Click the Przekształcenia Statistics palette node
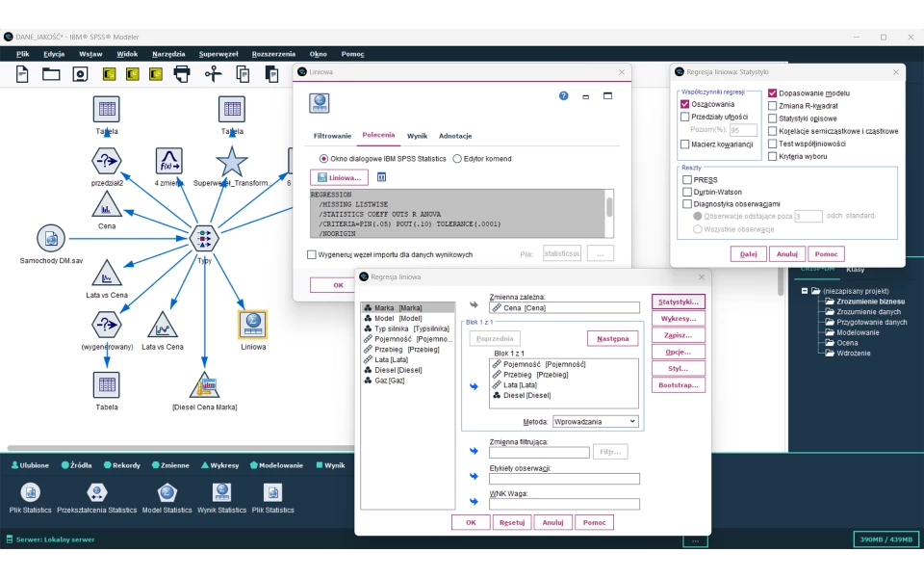 [x=96, y=493]
